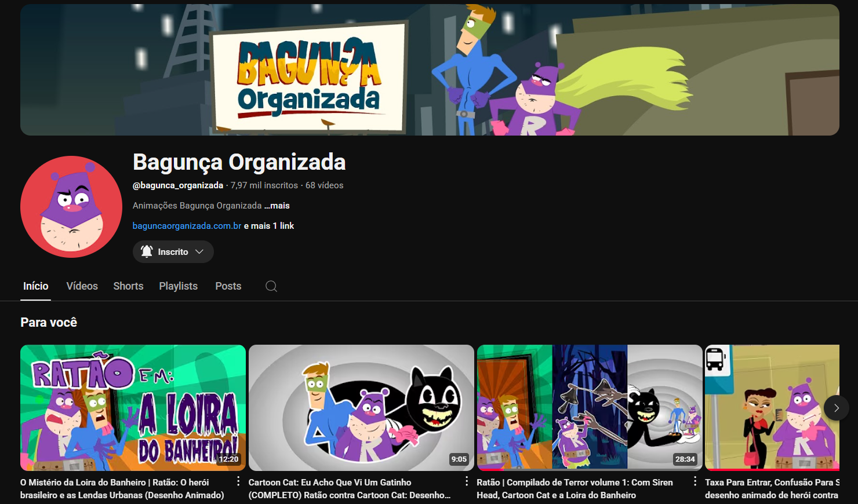Open the Shorts tab

pos(128,286)
